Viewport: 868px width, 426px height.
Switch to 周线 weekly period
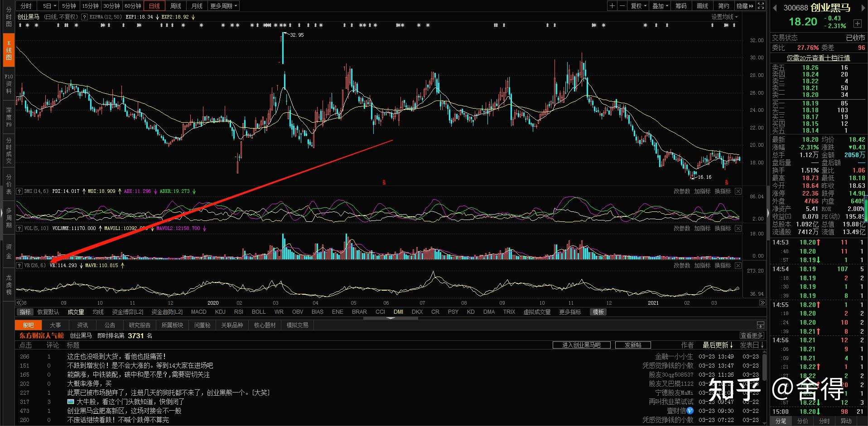176,6
